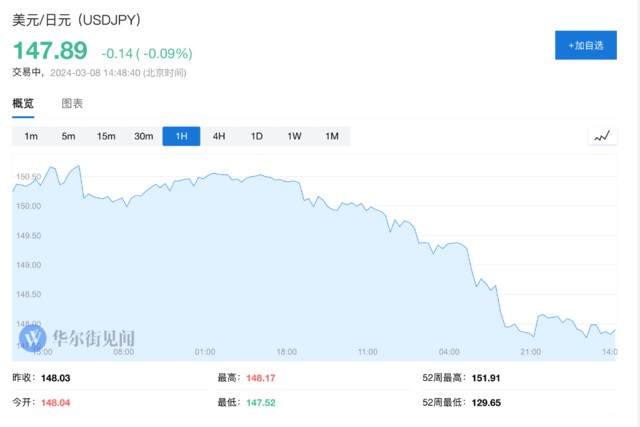Screen dimensions: 640x427
Task: Click the 147.89 current price
Action: pos(50,52)
